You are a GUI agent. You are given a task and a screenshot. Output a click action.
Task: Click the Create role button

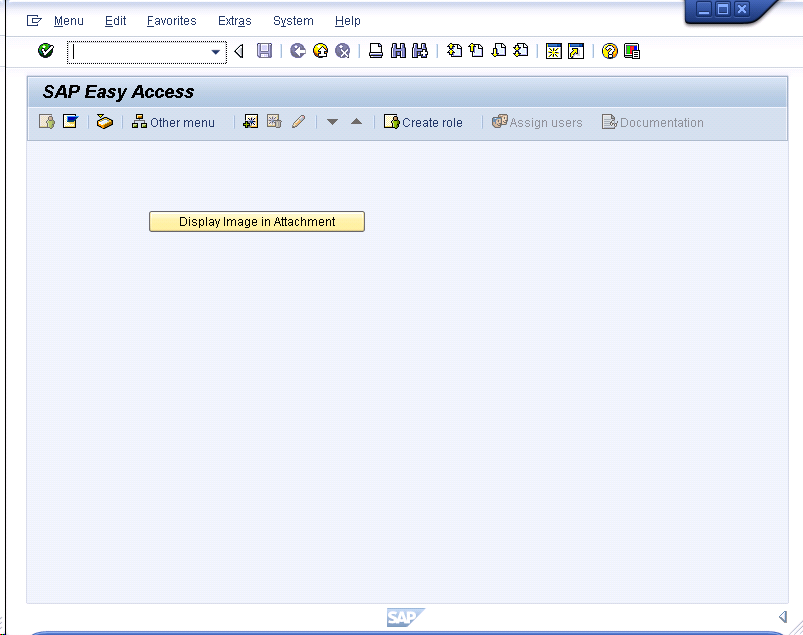coord(423,122)
